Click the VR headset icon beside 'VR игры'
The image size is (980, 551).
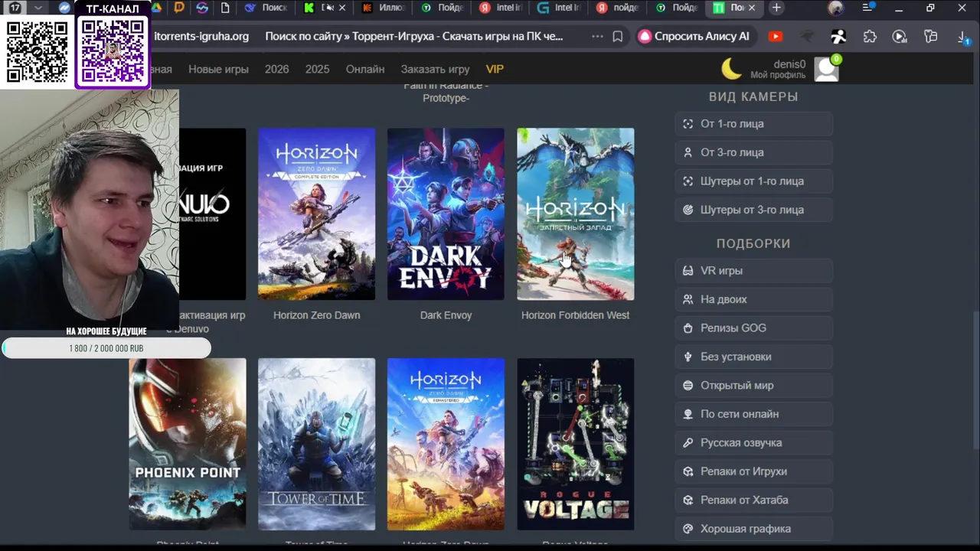(x=688, y=271)
